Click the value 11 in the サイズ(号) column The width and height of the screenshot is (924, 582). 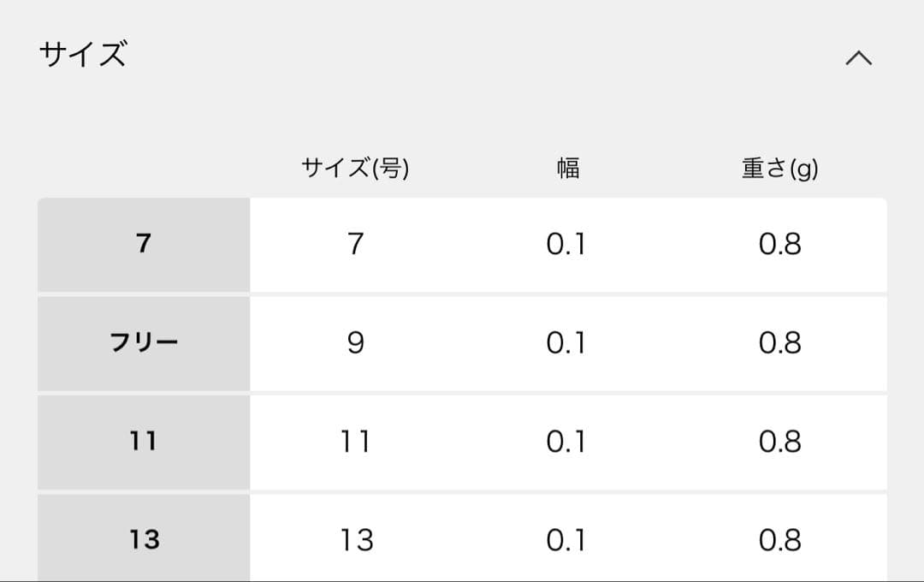358,442
